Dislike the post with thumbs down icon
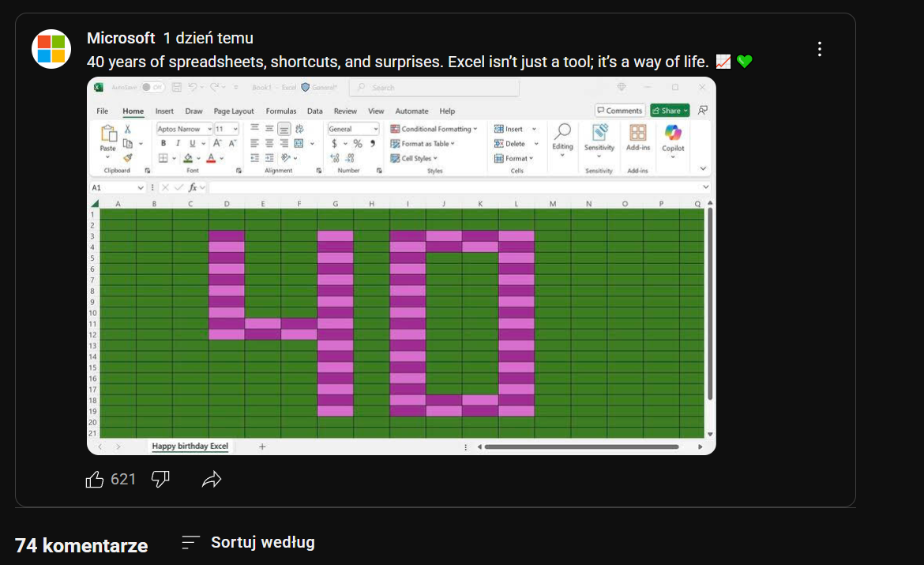Viewport: 924px width, 565px height. click(160, 479)
